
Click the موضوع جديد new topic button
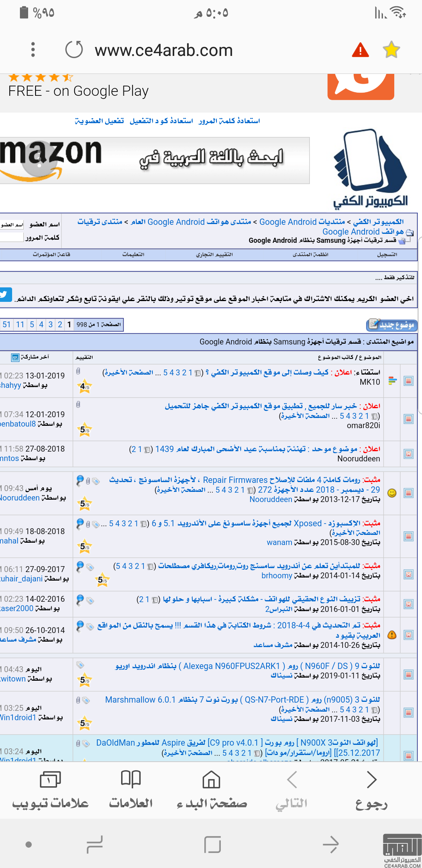point(392,325)
